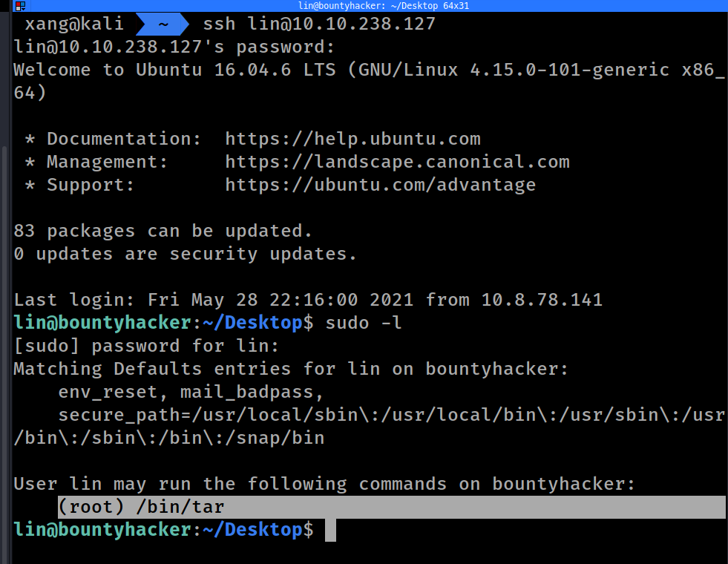728x564 pixels.
Task: Place cursor at the final shell prompt
Action: [331, 531]
